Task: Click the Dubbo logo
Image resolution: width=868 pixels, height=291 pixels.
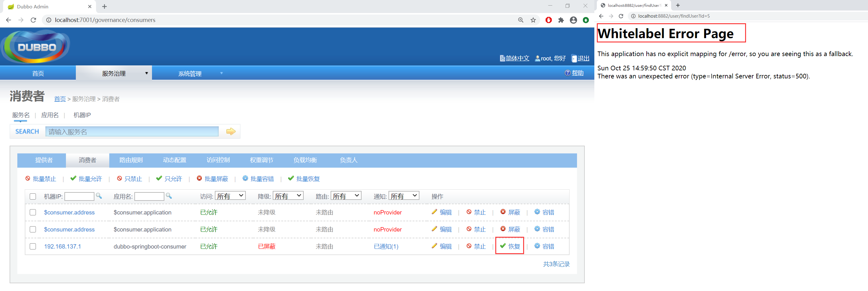Action: tap(35, 46)
